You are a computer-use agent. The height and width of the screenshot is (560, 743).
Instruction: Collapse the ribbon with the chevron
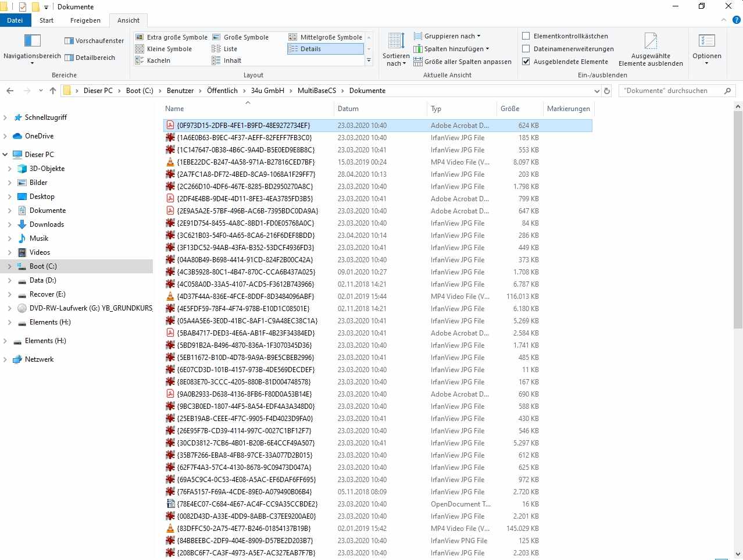[x=724, y=20]
